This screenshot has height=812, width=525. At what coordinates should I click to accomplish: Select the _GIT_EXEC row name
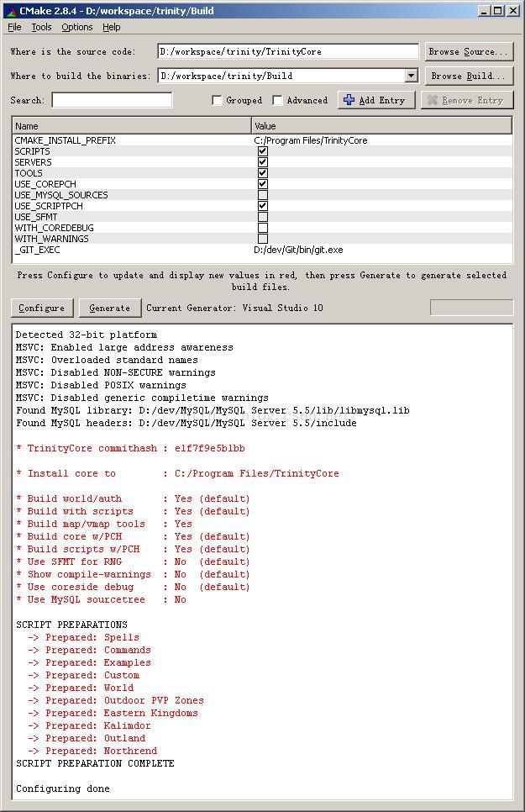(37, 250)
